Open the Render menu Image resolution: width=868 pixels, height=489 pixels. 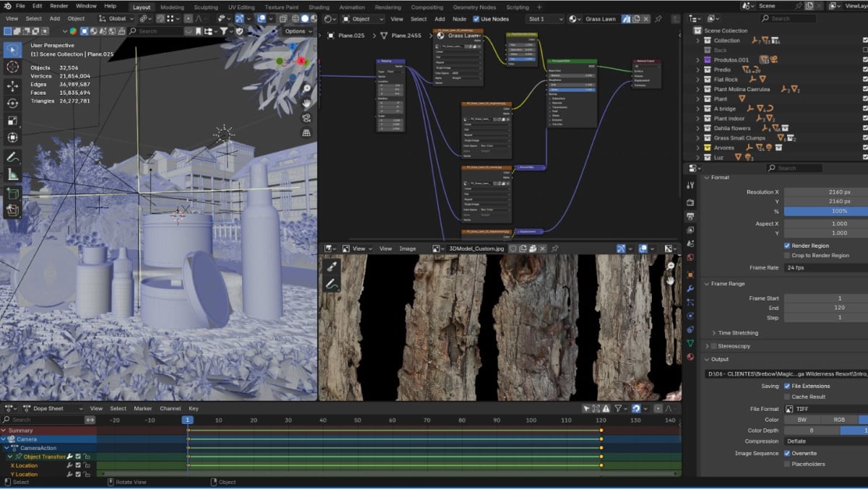(x=59, y=6)
